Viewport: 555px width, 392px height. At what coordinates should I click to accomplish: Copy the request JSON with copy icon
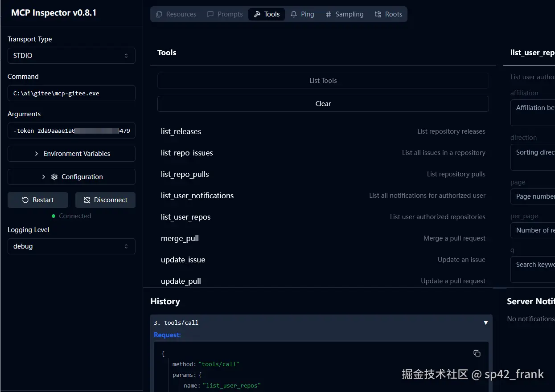[477, 353]
